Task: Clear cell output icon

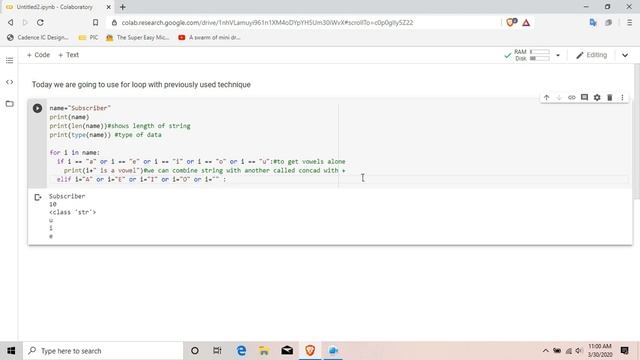Action: point(38,198)
